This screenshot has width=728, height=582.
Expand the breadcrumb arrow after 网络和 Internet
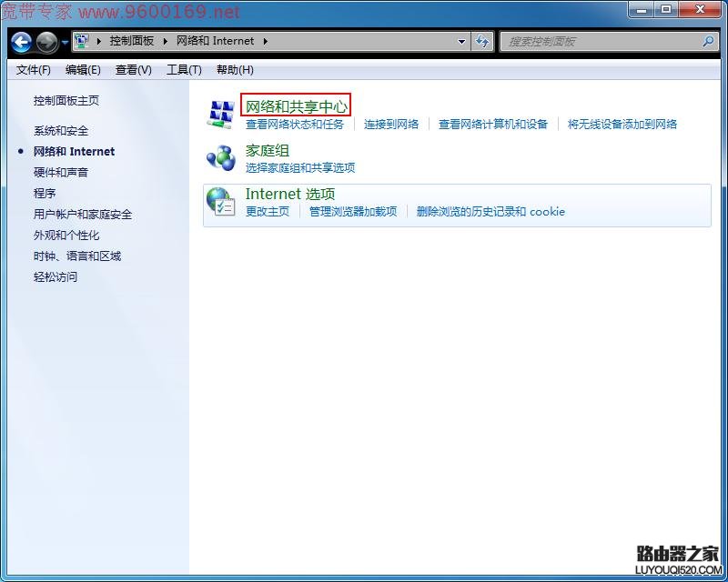263,41
